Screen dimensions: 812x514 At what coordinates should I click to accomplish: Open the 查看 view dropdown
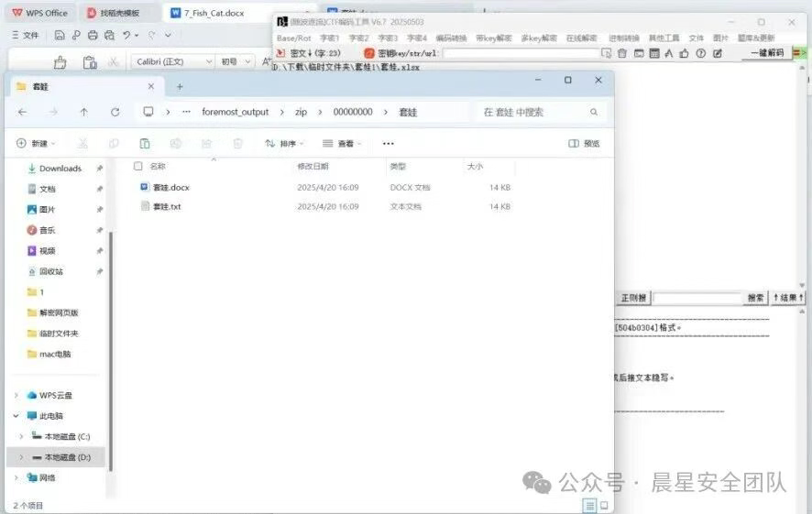coord(342,144)
